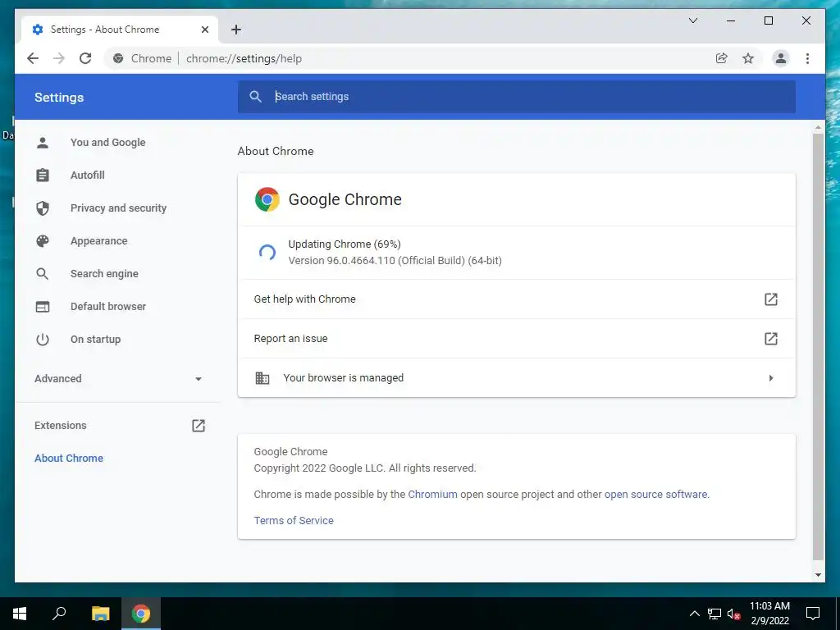840x630 pixels.
Task: Open Chrome's three-dot menu
Action: coord(807,58)
